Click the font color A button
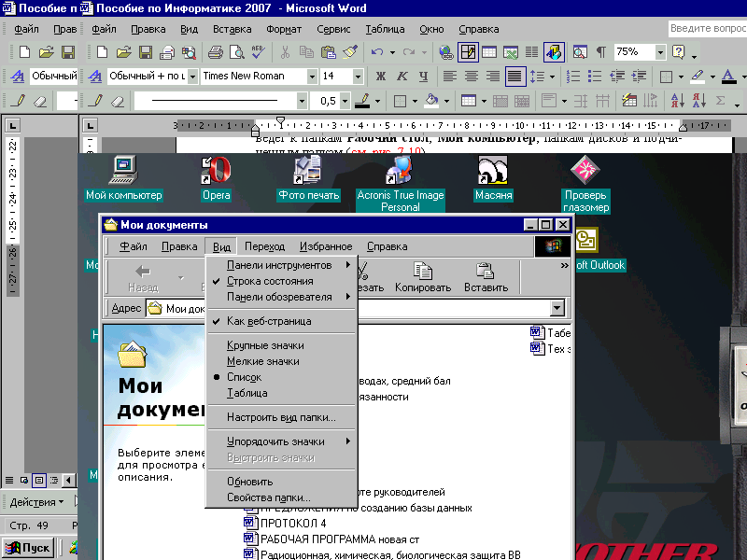 728,77
